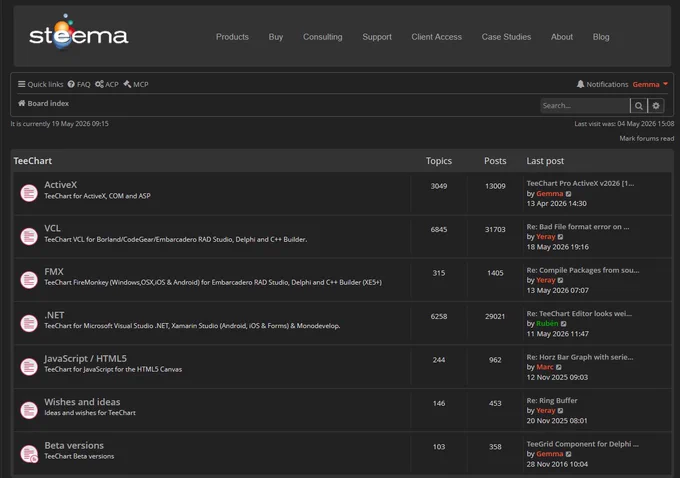Open the ActiveX forum
This screenshot has height=478, width=680.
coord(61,185)
